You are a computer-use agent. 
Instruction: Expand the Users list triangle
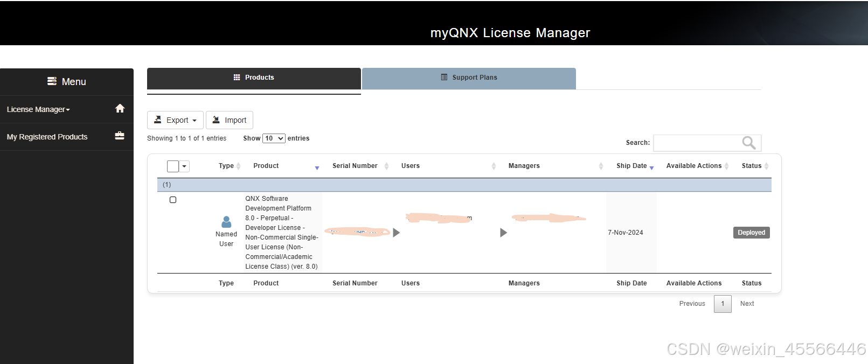pyautogui.click(x=397, y=233)
